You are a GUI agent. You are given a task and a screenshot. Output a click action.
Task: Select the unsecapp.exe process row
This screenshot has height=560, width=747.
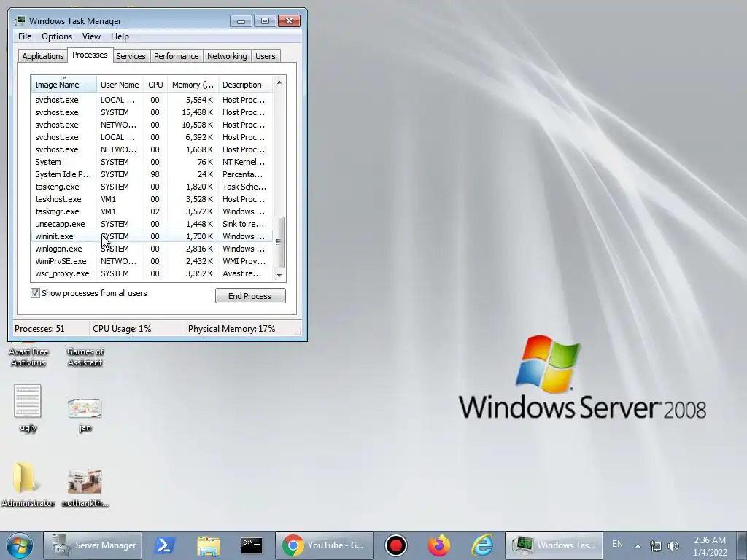152,224
